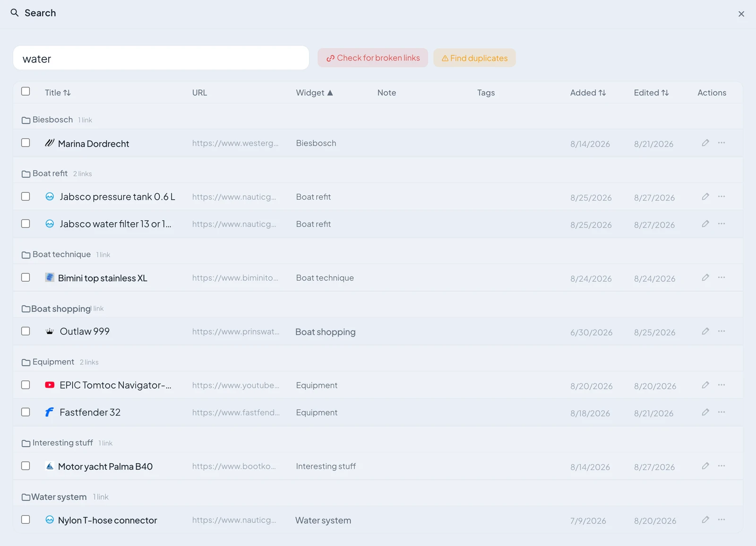
Task: Open more actions for Marina Dordrecht
Action: tap(722, 143)
